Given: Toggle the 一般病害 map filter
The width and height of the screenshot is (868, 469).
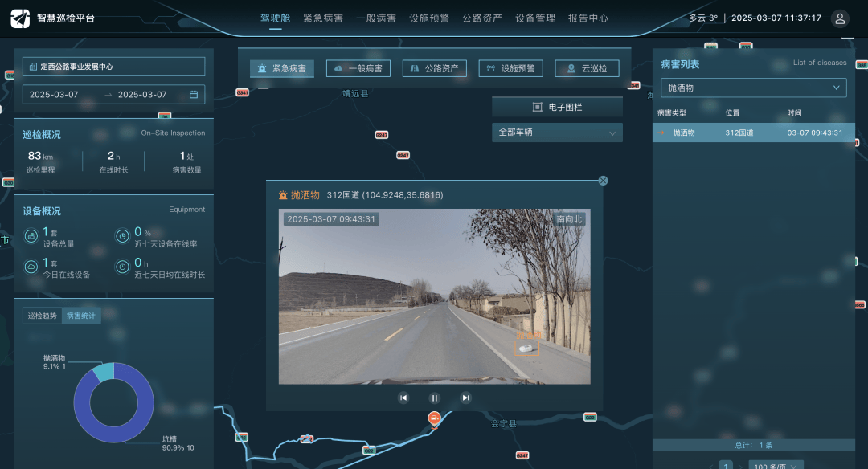Looking at the screenshot, I should (x=358, y=69).
